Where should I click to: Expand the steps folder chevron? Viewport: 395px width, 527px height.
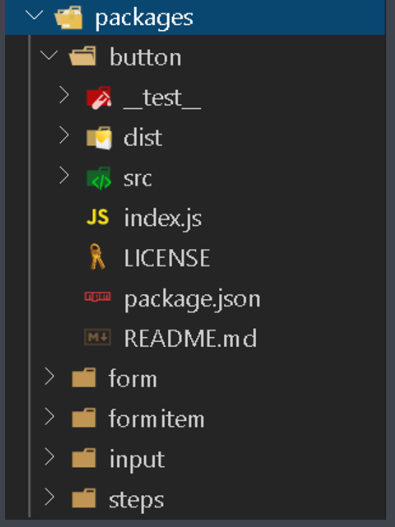pos(49,497)
